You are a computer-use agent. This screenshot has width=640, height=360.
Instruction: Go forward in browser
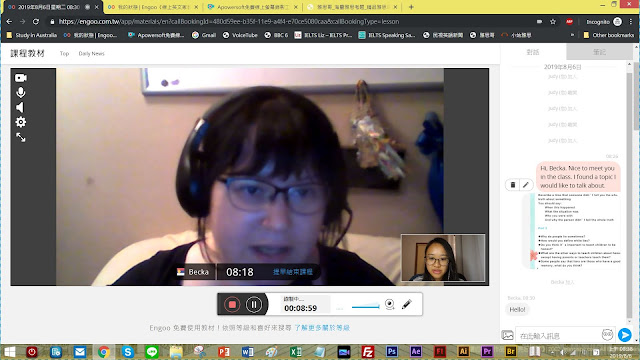(x=22, y=22)
